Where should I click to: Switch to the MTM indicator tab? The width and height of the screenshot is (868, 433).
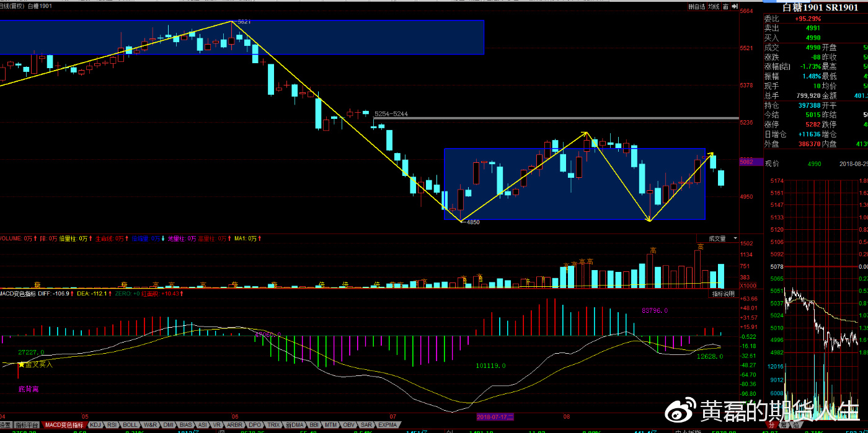point(331,425)
